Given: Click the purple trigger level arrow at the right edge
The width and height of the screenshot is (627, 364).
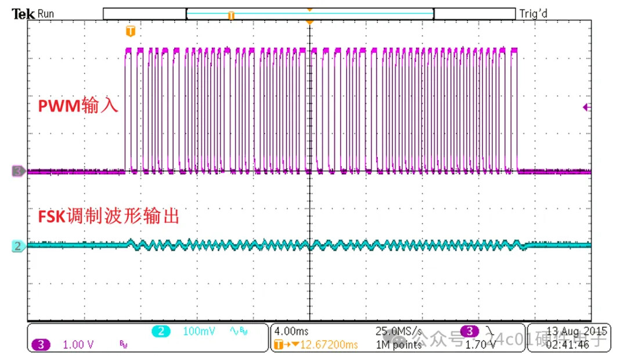Looking at the screenshot, I should [x=586, y=107].
